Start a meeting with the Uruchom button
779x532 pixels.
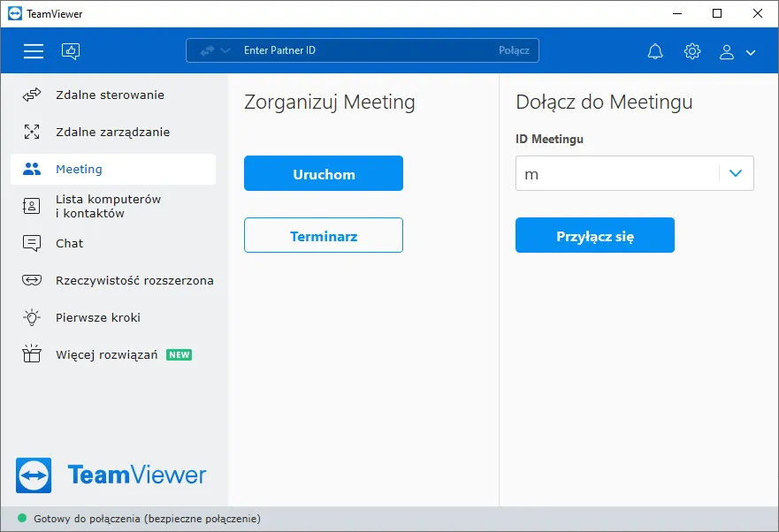tap(323, 173)
